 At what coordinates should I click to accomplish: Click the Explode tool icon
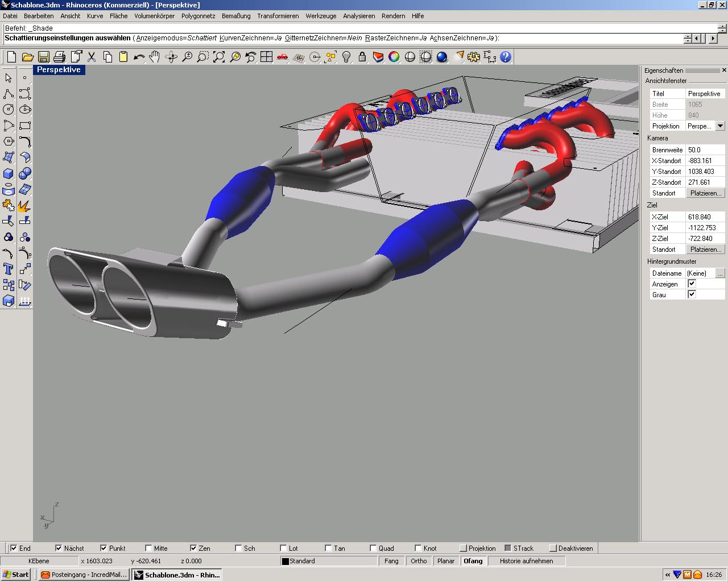click(24, 206)
